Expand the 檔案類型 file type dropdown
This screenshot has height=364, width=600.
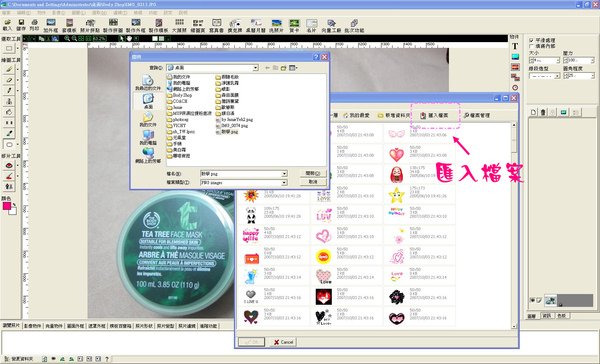tap(284, 183)
